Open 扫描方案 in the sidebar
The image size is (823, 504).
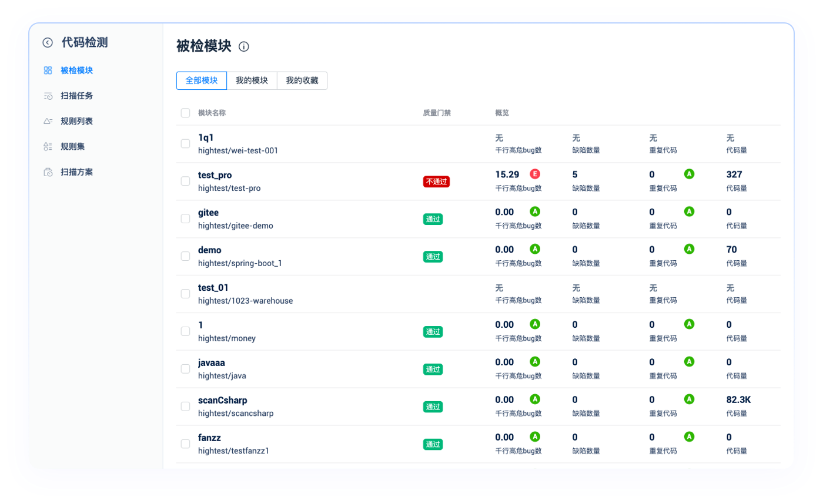77,172
